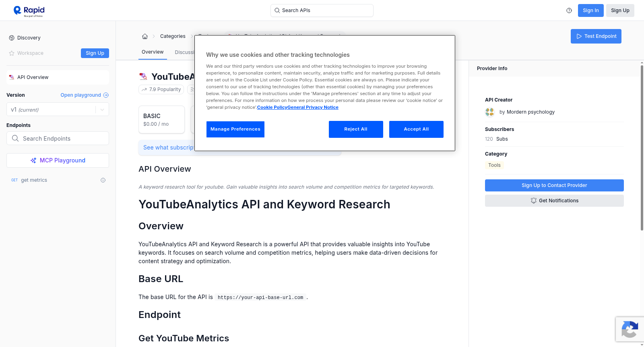Open the get metrics GET endpoint
The height and width of the screenshot is (347, 644).
click(58, 180)
